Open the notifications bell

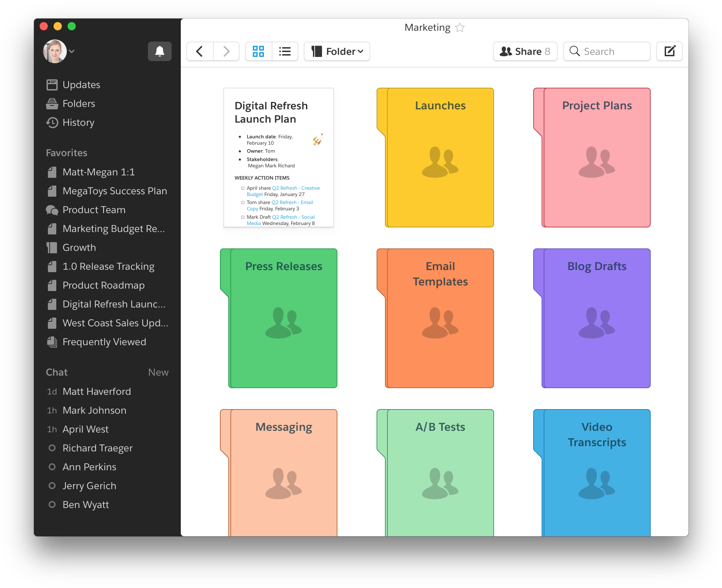tap(159, 51)
